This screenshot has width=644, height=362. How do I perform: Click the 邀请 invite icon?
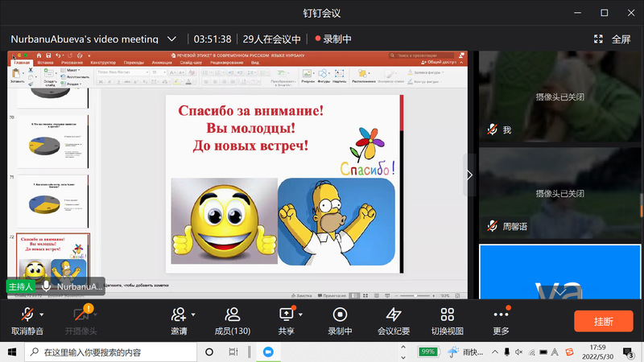[x=179, y=315]
